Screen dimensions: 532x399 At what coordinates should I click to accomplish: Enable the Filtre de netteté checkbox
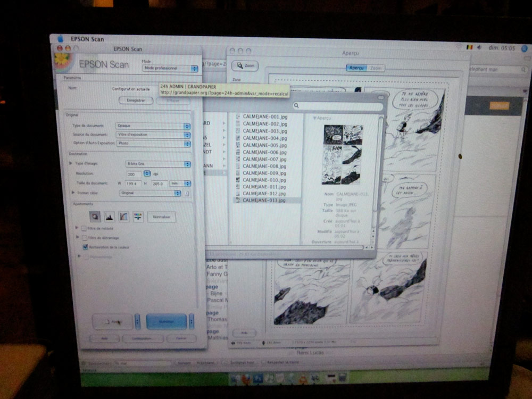pyautogui.click(x=84, y=228)
